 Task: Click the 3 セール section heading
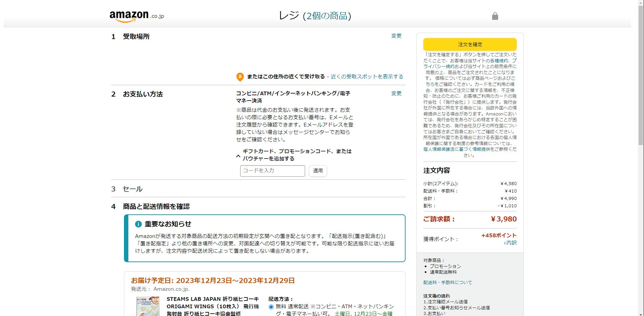127,189
